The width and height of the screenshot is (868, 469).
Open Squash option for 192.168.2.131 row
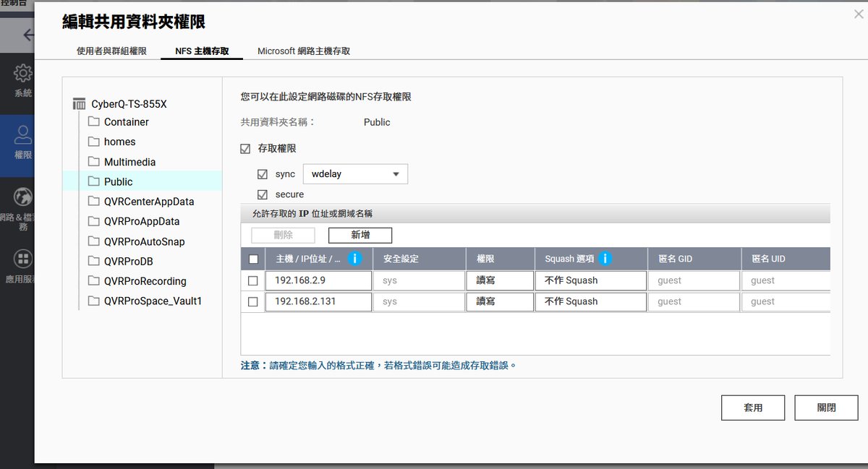(x=591, y=301)
